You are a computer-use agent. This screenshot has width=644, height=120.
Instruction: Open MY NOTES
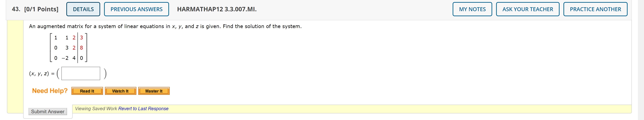[472, 9]
